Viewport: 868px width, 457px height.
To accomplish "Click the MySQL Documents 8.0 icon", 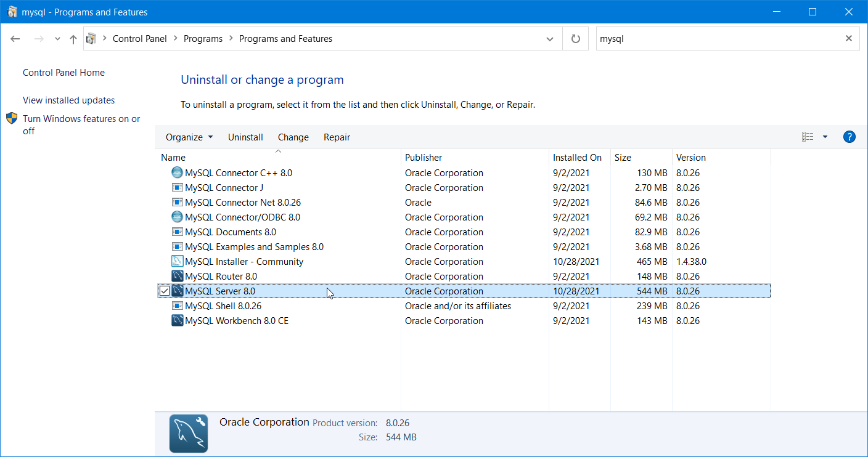I will [178, 232].
